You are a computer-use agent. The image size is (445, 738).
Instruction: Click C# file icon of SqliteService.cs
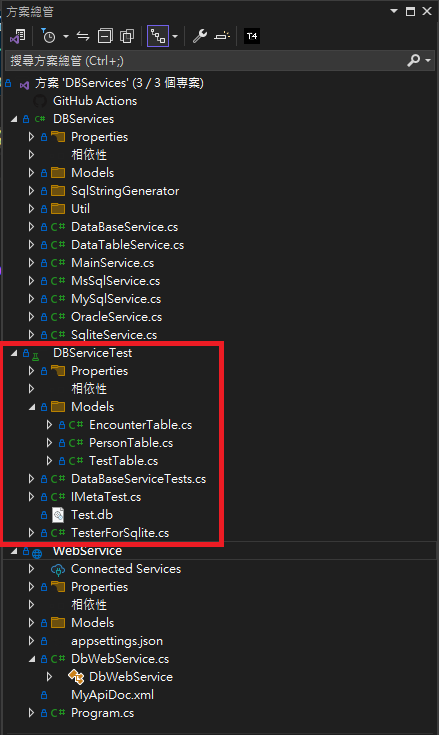pyautogui.click(x=58, y=335)
